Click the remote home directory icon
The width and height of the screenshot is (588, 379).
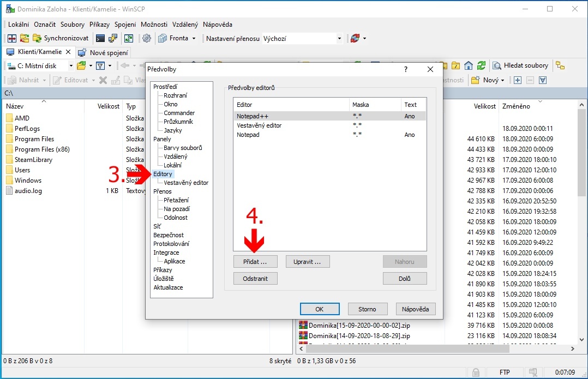pos(469,65)
